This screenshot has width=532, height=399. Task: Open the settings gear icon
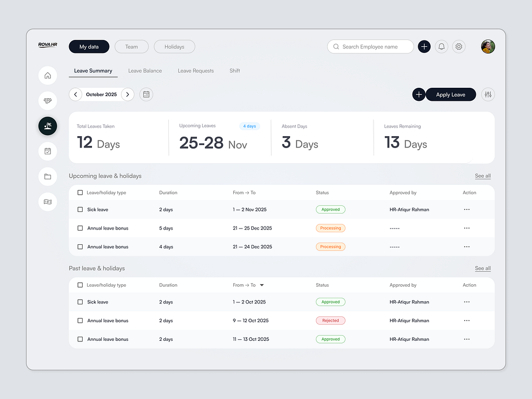(x=459, y=46)
